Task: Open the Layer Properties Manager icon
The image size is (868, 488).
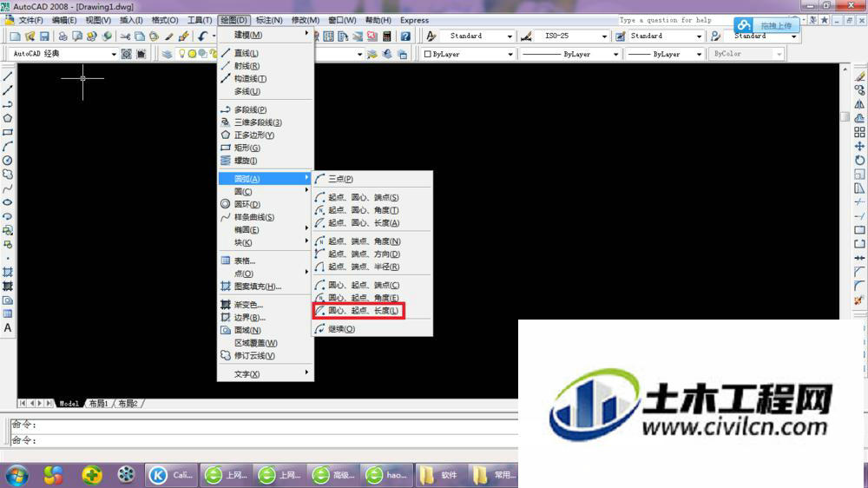Action: 167,54
